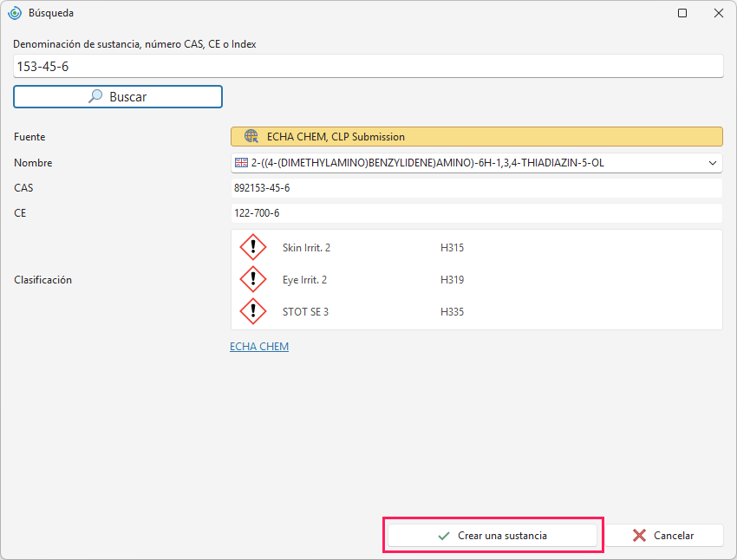The height and width of the screenshot is (560, 737).
Task: Click the Eye Irrit. 2 classification text
Action: coord(304,279)
